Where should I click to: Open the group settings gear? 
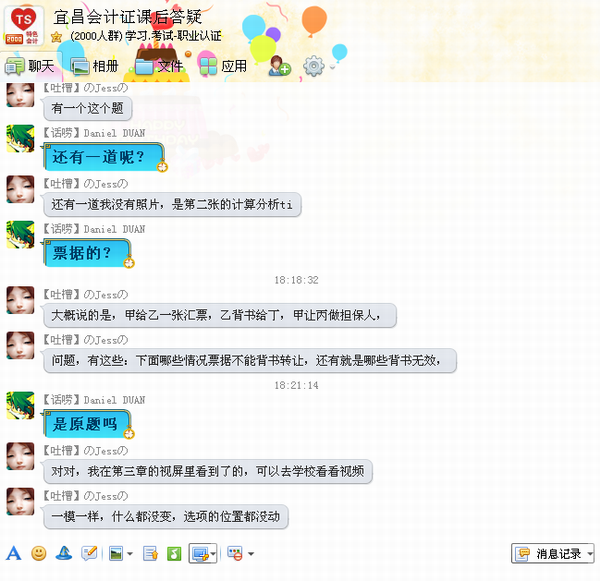click(313, 66)
